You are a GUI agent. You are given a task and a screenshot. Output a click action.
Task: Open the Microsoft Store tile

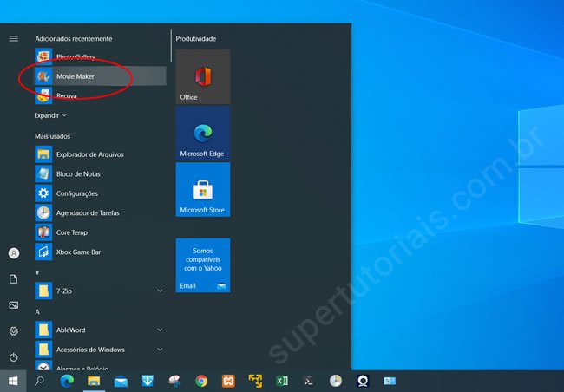(x=202, y=190)
